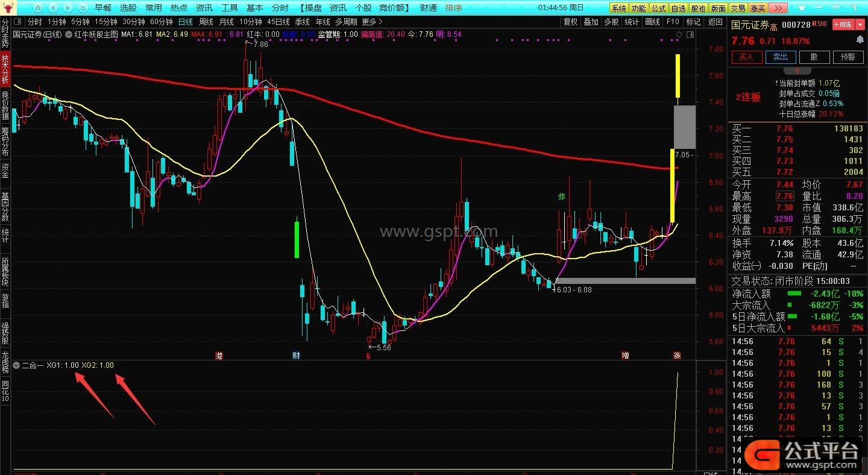The width and height of the screenshot is (868, 475).
Task: Click the 增 marker below chart
Action: tap(625, 356)
